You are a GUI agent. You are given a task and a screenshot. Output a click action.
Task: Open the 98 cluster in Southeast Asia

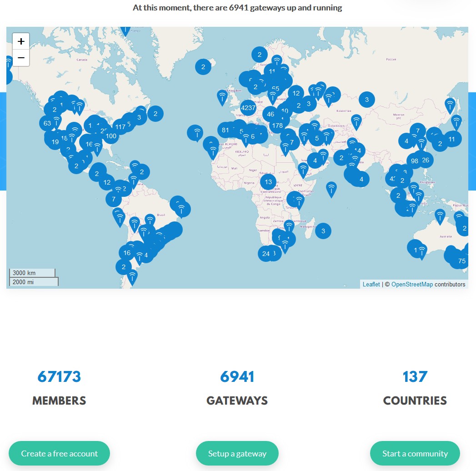pos(414,161)
